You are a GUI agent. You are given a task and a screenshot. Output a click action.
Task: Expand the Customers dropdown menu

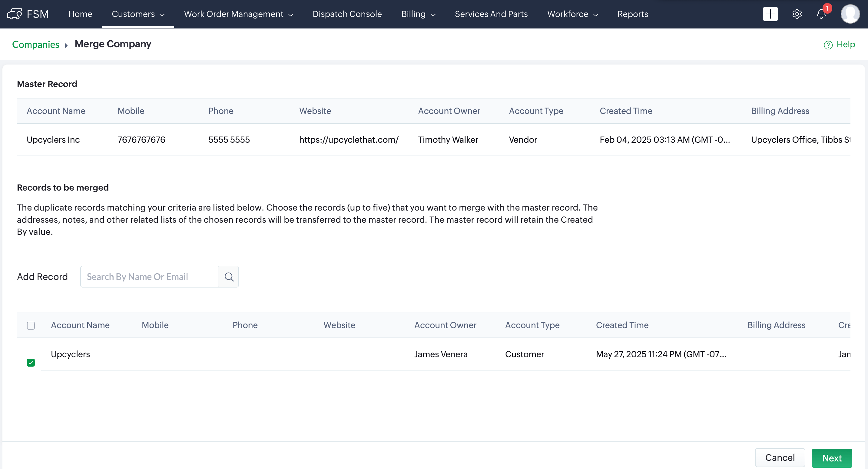(x=138, y=14)
